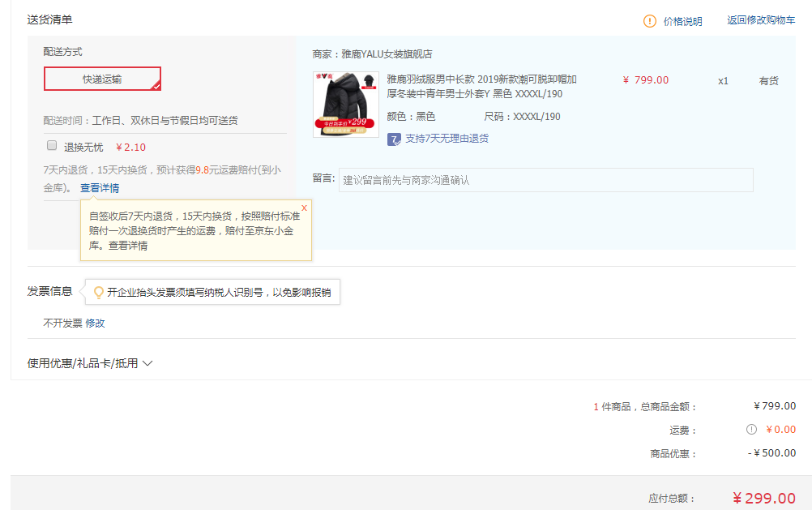Click the ￥2.10 退换无忧 price

pyautogui.click(x=131, y=148)
